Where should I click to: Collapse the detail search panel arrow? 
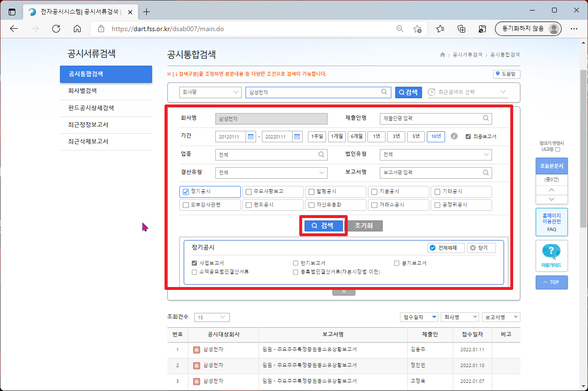point(344,291)
